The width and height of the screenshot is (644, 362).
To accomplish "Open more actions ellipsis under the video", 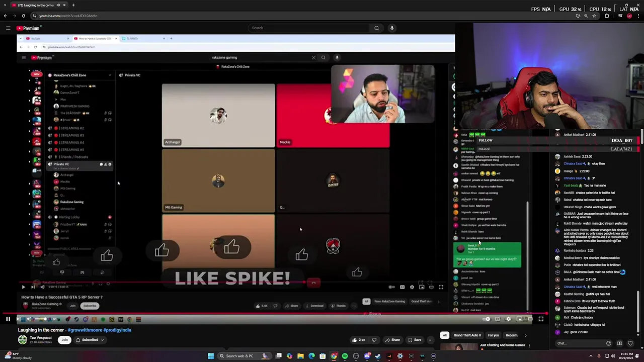I will 430,340.
